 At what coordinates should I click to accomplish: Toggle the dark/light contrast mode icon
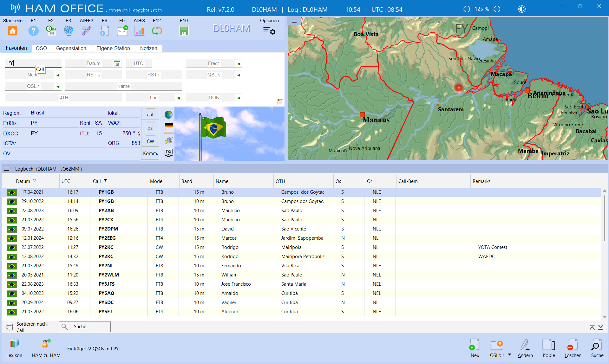(522, 9)
